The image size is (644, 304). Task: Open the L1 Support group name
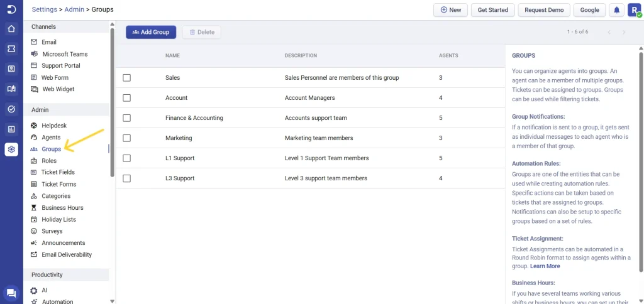click(x=180, y=158)
